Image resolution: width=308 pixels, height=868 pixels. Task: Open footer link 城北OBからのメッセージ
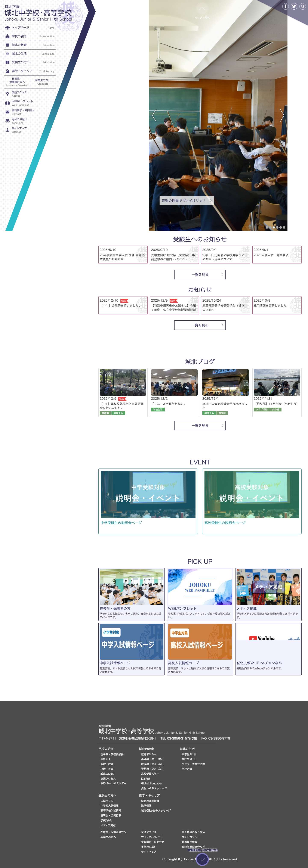[x=156, y=810]
